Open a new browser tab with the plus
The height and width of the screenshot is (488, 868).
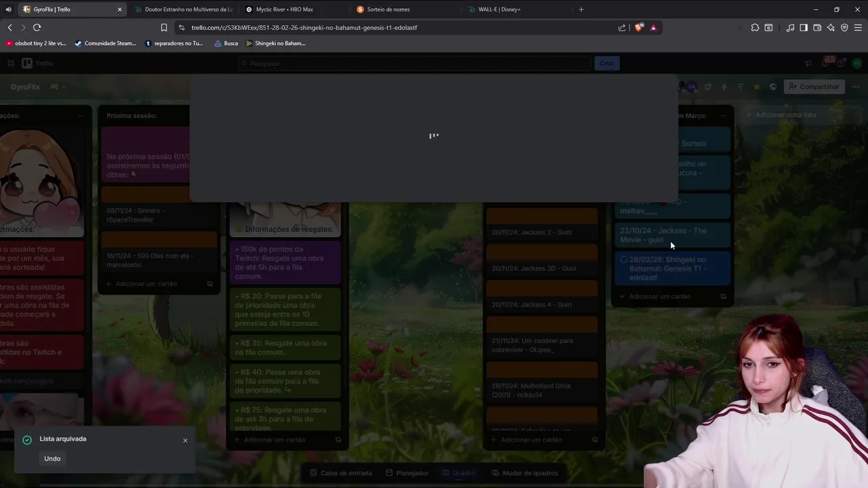click(x=581, y=9)
